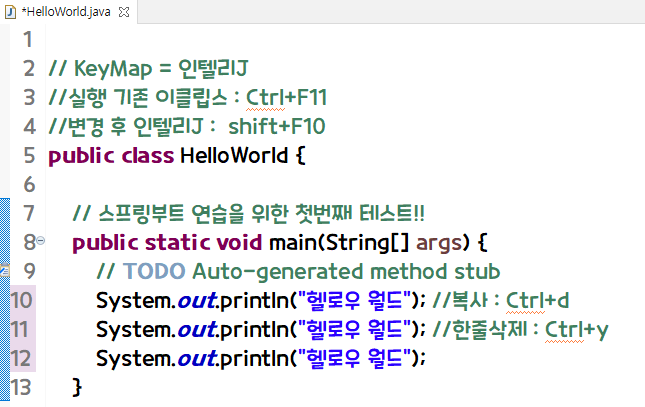
Task: Collapse the main method fold marker
Action: pyautogui.click(x=41, y=240)
